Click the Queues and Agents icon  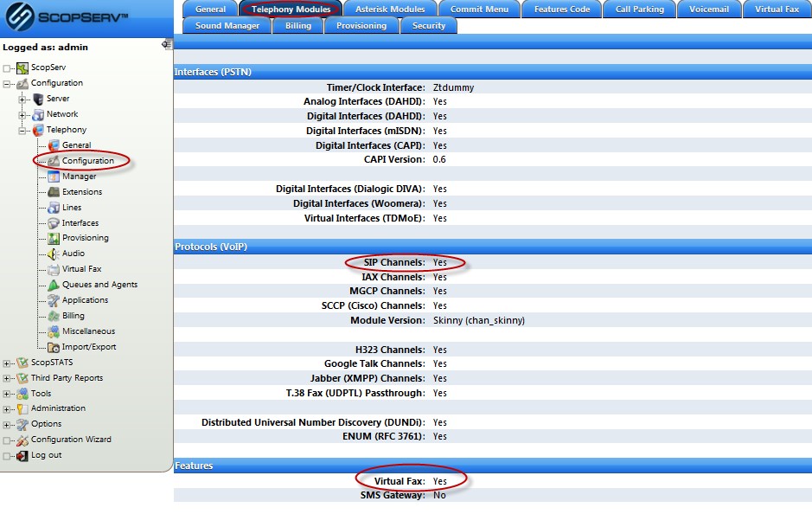point(54,285)
